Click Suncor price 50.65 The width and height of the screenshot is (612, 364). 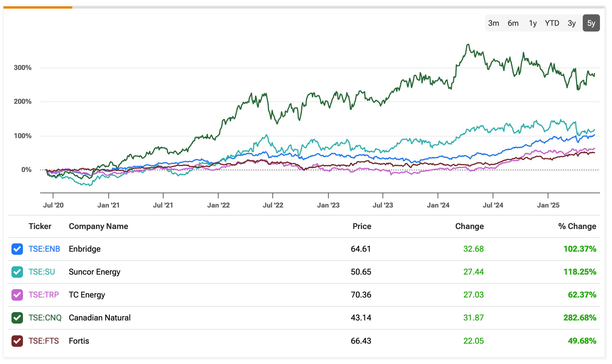point(361,272)
